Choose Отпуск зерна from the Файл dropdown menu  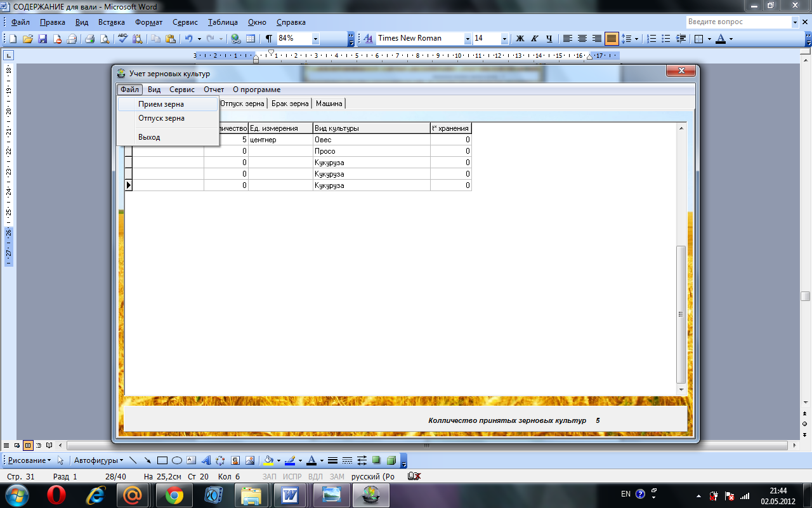(x=168, y=118)
